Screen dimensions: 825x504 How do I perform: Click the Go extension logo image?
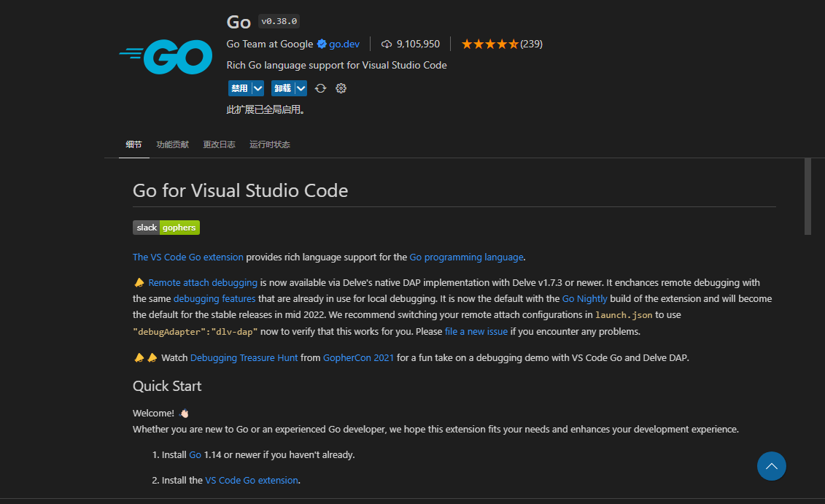(x=165, y=56)
